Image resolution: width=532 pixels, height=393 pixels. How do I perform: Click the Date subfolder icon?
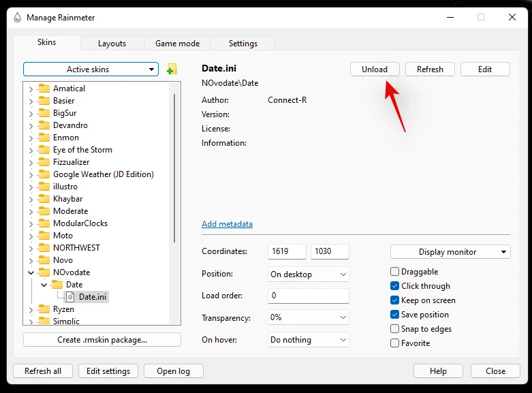pos(57,285)
